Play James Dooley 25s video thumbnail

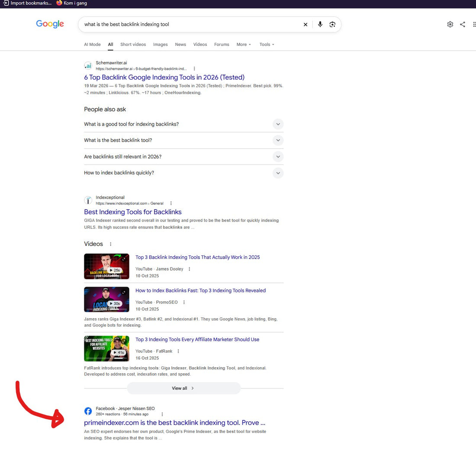[106, 266]
